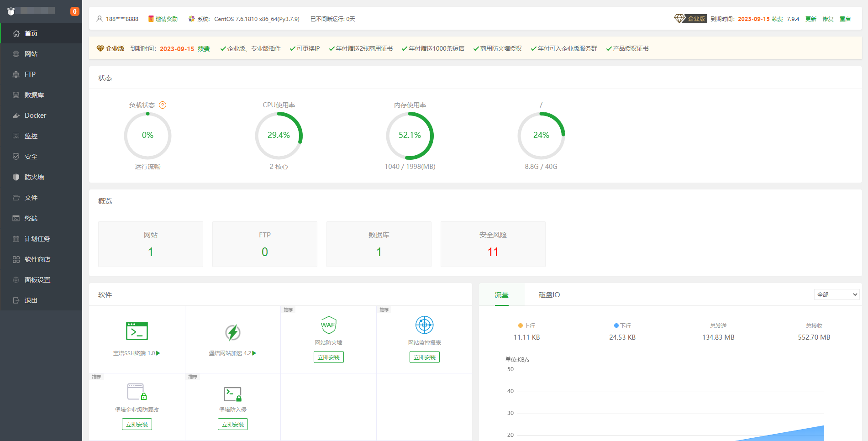This screenshot has width=868, height=441.
Task: Click the folder icon beside 文件
Action: [16, 198]
